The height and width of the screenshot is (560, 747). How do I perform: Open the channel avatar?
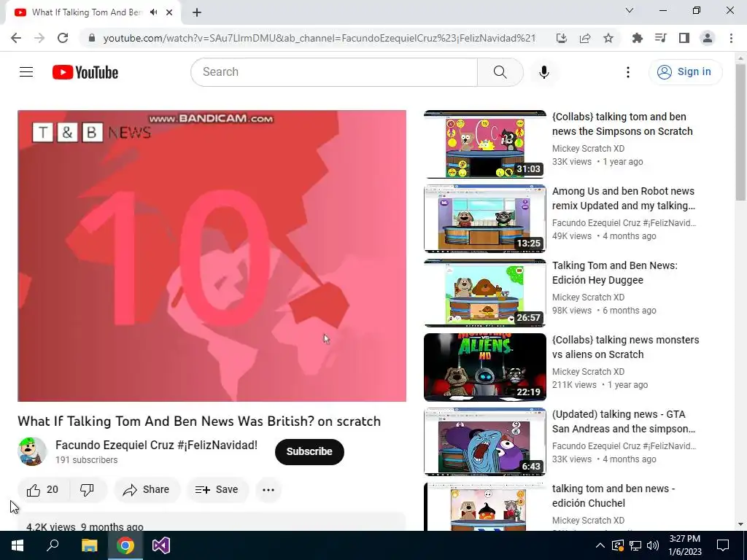[32, 451]
